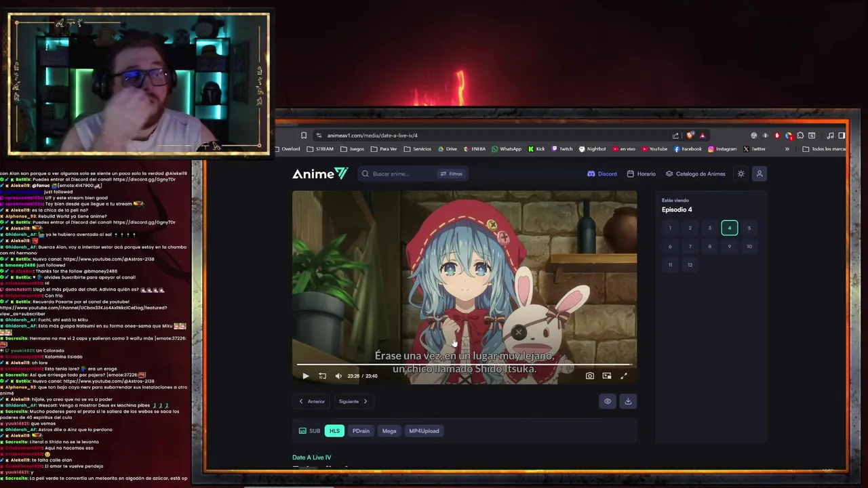
Task: Open the Facebook bookmark
Action: [x=688, y=149]
